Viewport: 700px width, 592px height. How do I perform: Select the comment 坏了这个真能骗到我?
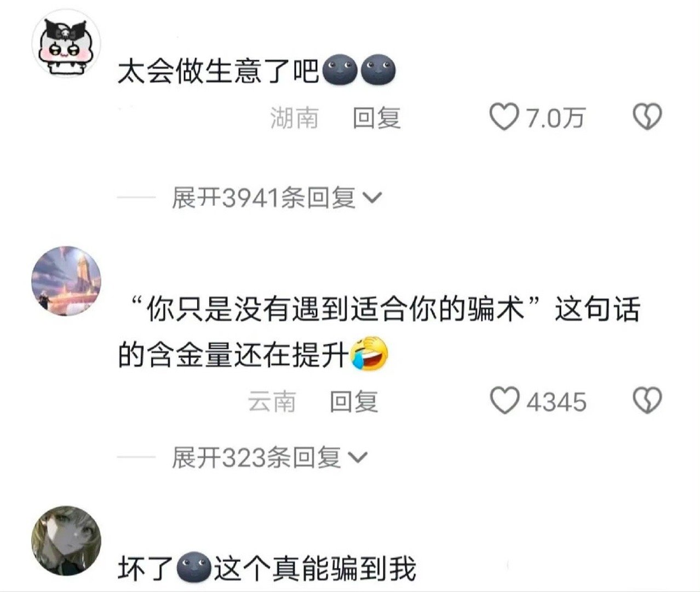[267, 568]
